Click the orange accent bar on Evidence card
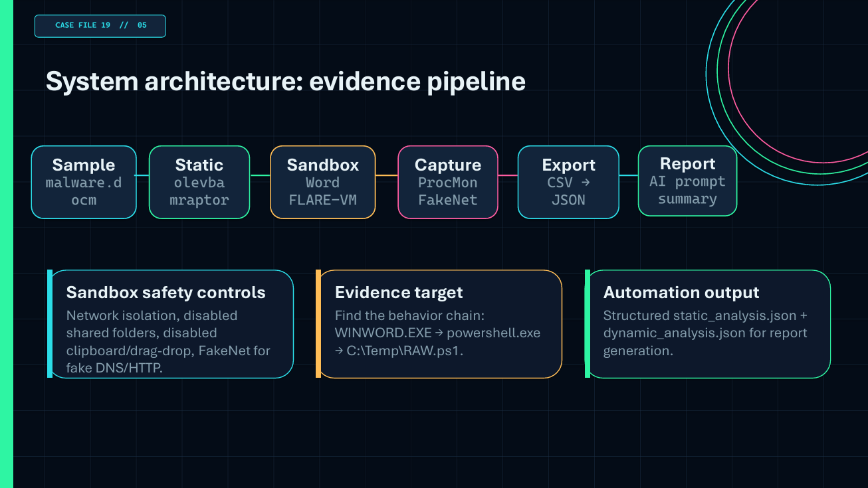The height and width of the screenshot is (488, 868). pos(318,324)
